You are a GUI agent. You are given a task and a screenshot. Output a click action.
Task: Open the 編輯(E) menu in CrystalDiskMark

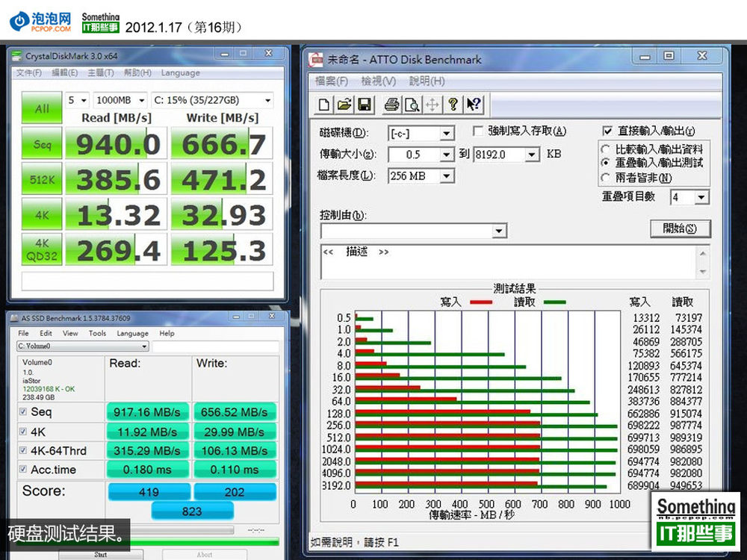pos(65,73)
